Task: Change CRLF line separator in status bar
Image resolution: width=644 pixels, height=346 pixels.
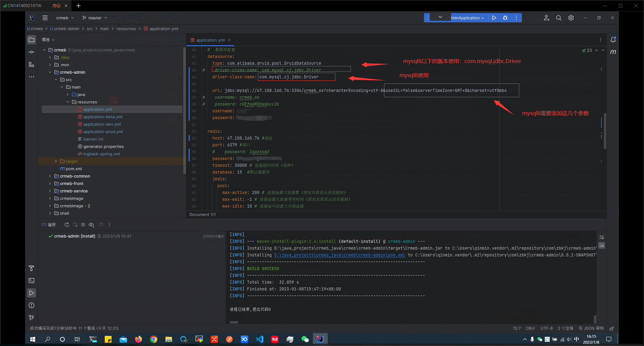Action: click(530, 328)
